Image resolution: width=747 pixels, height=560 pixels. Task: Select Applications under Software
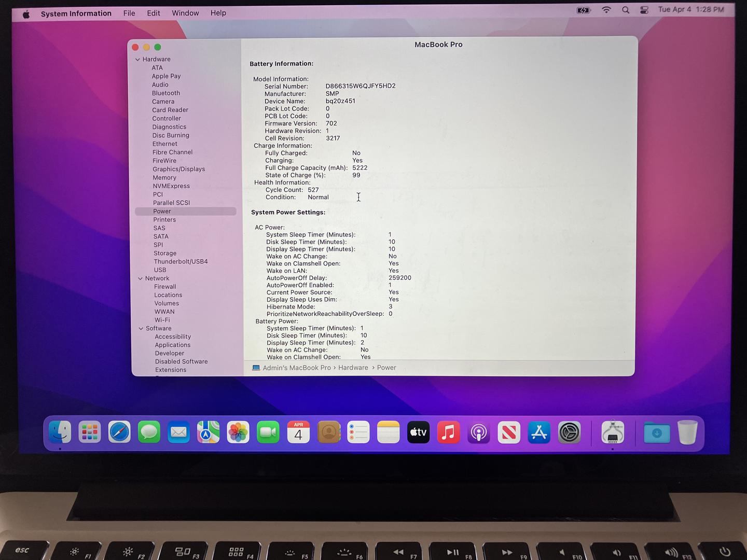(x=173, y=345)
